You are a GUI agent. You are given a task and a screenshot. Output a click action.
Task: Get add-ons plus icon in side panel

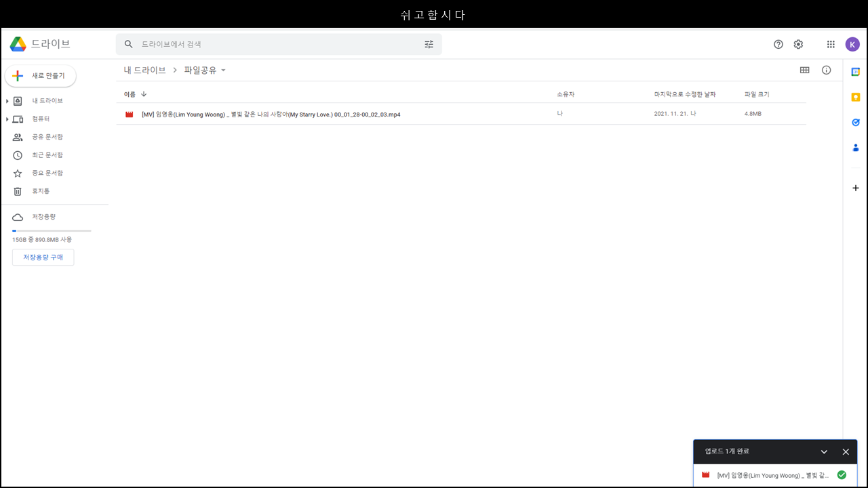pos(856,188)
